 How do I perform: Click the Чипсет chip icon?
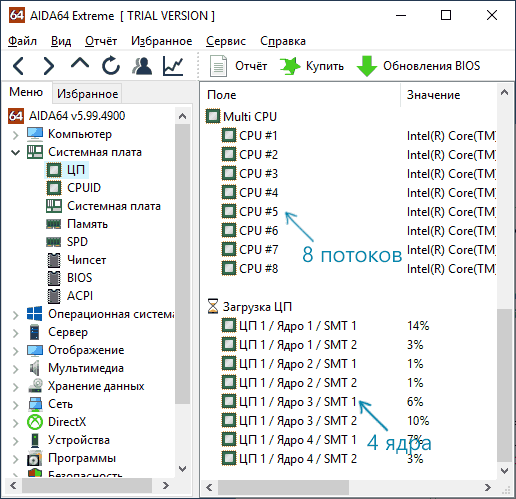click(54, 260)
